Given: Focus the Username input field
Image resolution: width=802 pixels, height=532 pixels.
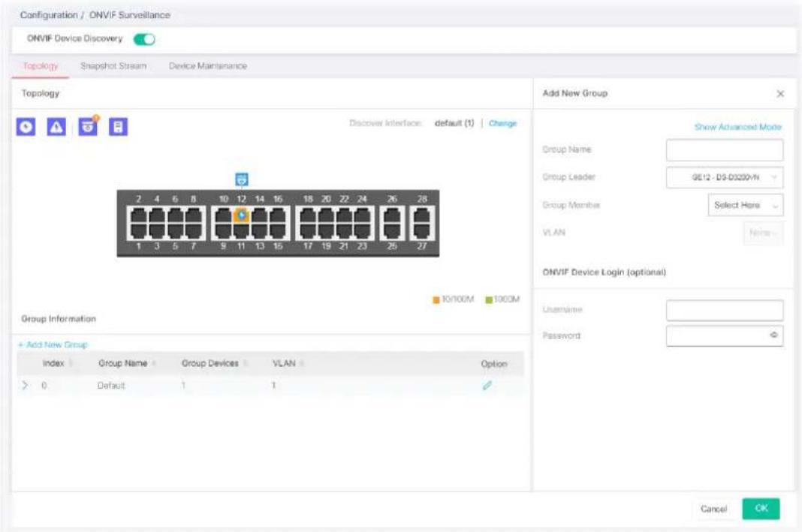Looking at the screenshot, I should coord(724,310).
